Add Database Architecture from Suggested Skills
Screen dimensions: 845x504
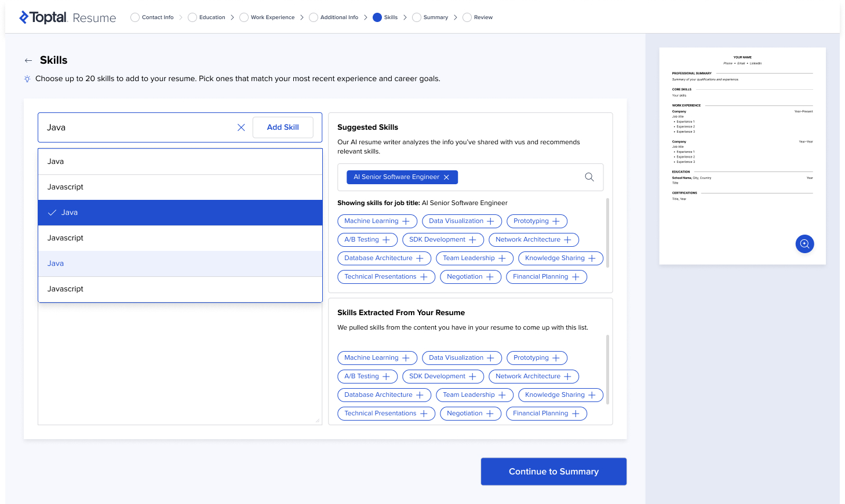[x=384, y=258]
